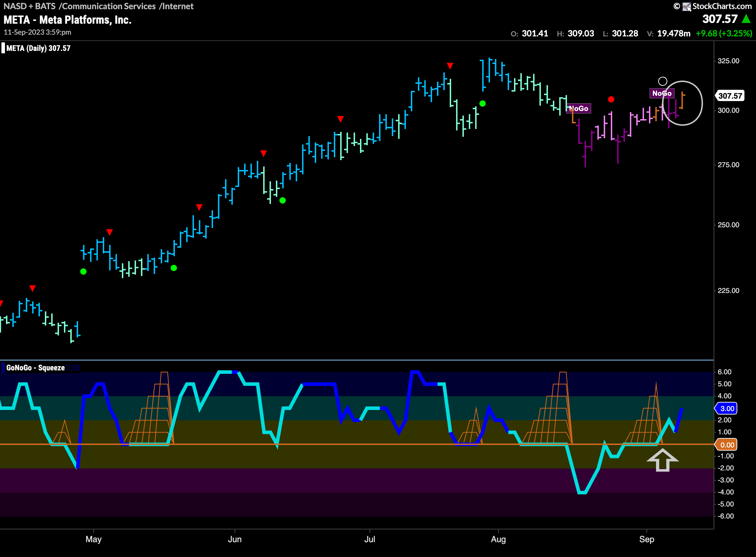Viewport: 756px width, 557px height.
Task: Click the tall orange squeeze grid in mid-August
Action: [547, 408]
